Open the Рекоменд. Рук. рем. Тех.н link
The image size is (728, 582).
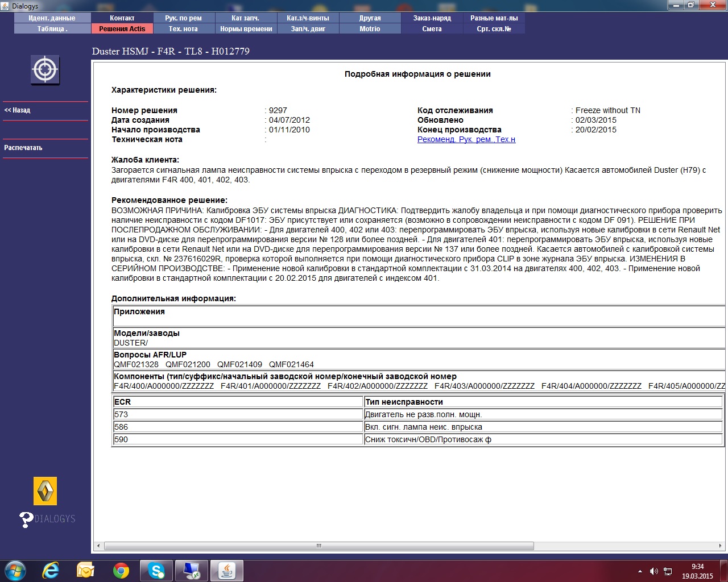466,140
